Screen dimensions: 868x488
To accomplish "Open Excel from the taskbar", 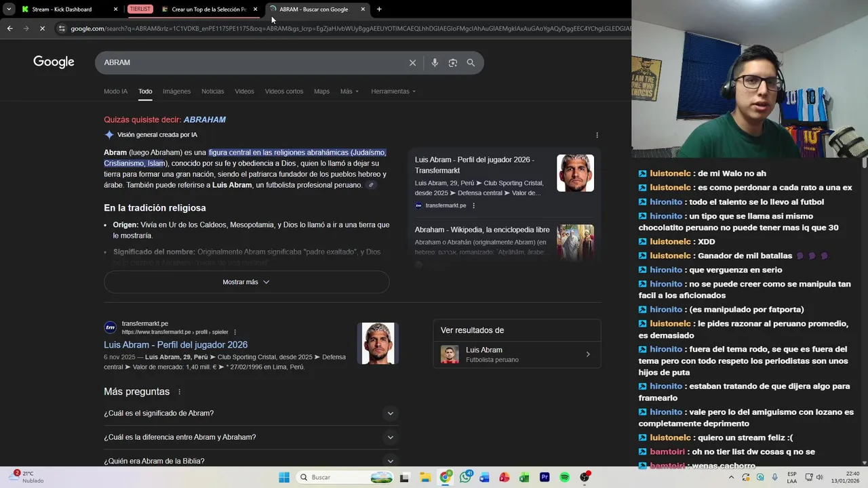I will click(x=524, y=477).
